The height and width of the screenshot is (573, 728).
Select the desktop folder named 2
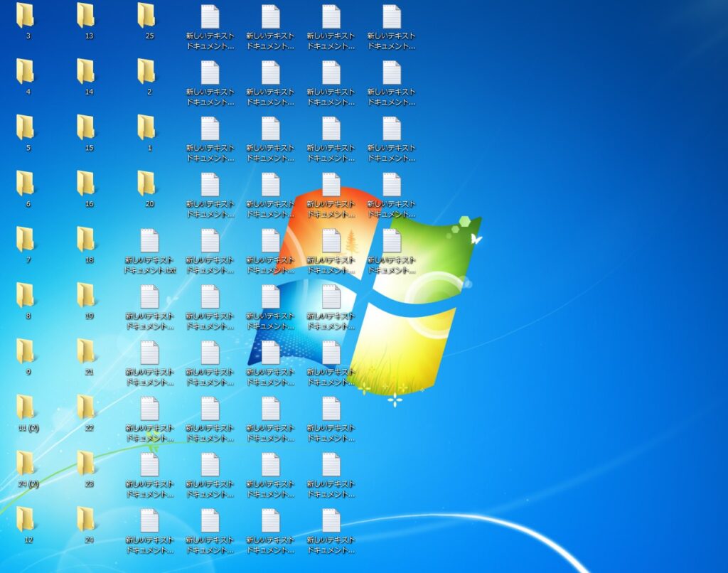pyautogui.click(x=146, y=72)
